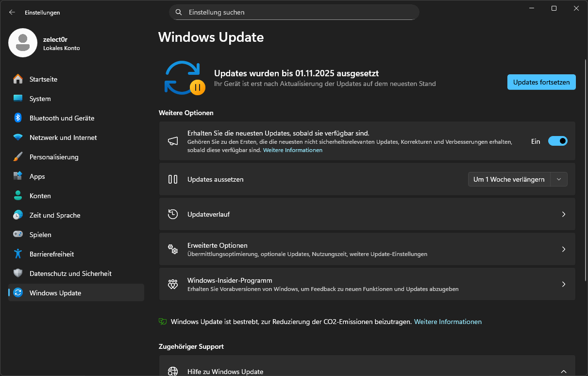Click the Spielen gamepad icon
The image size is (588, 376).
(18, 235)
